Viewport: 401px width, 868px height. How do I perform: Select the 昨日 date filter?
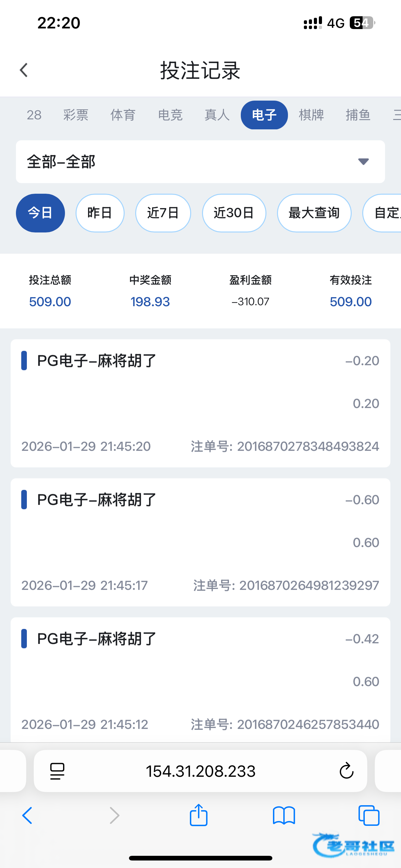point(100,213)
